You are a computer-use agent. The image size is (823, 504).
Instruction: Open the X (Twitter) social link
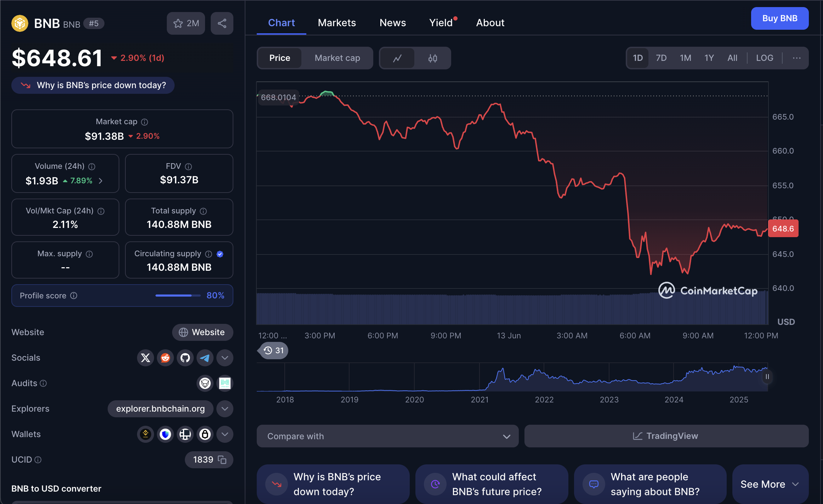click(146, 358)
